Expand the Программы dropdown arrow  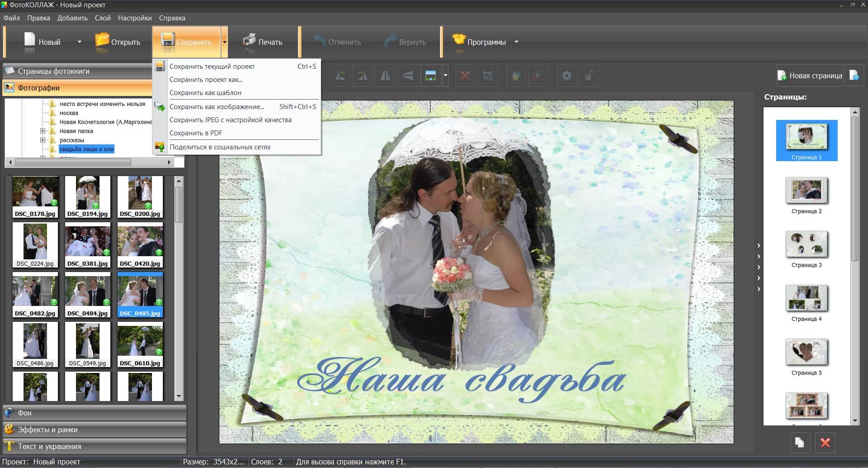click(516, 42)
